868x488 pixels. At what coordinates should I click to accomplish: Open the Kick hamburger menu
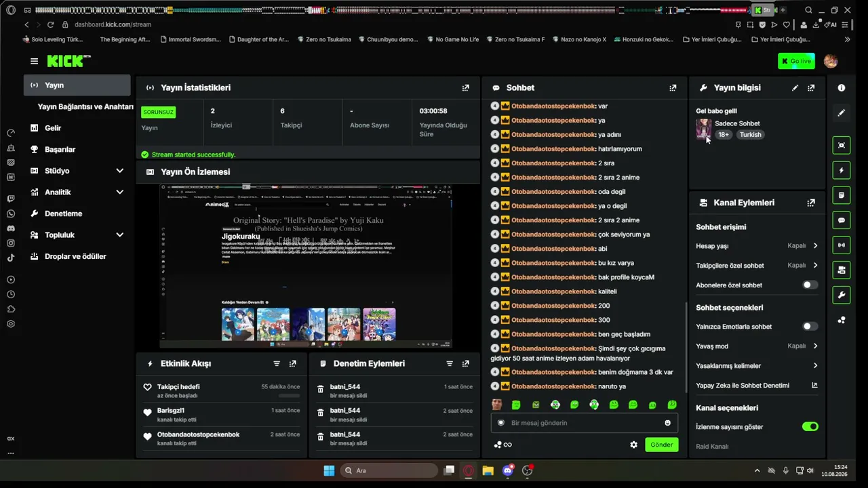pyautogui.click(x=34, y=61)
